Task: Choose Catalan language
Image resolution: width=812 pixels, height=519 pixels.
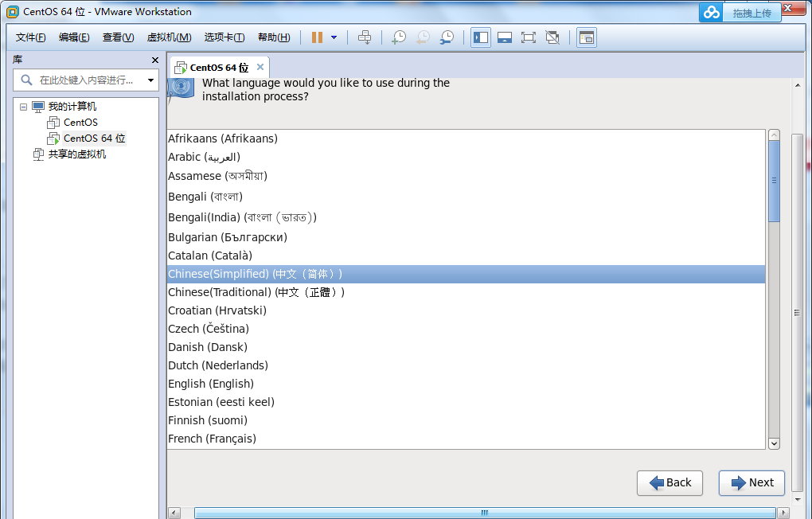Action: click(x=466, y=256)
